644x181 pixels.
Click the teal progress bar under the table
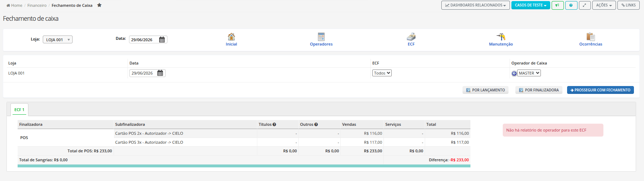(244, 166)
